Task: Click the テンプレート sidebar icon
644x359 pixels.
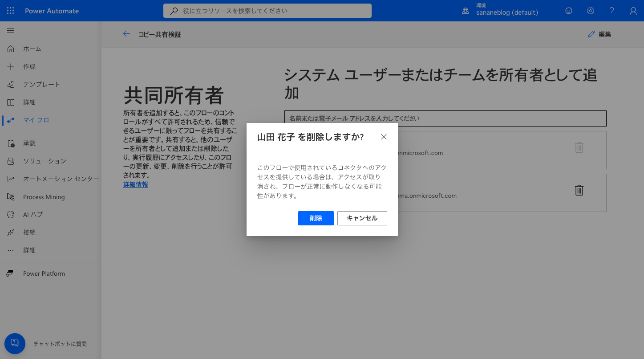Action: (x=11, y=84)
